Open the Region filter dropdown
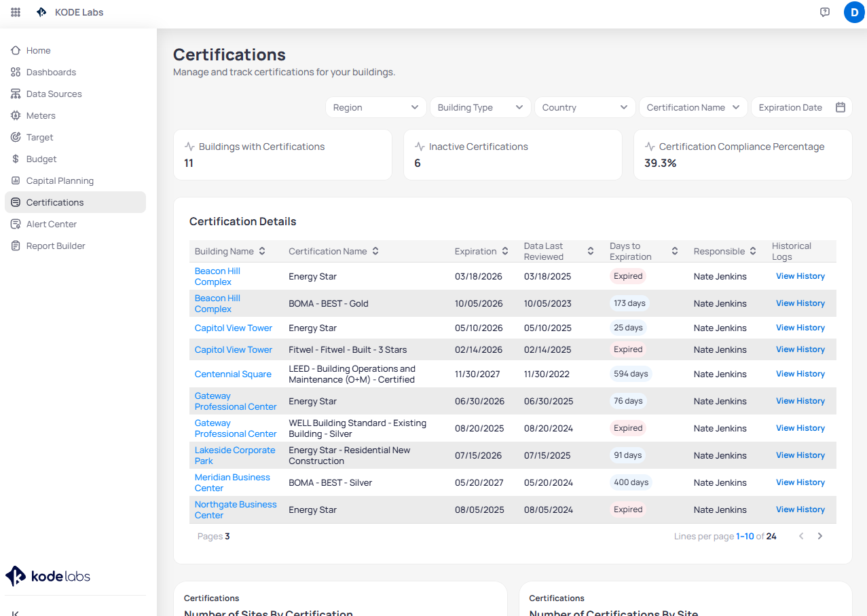 [x=375, y=107]
